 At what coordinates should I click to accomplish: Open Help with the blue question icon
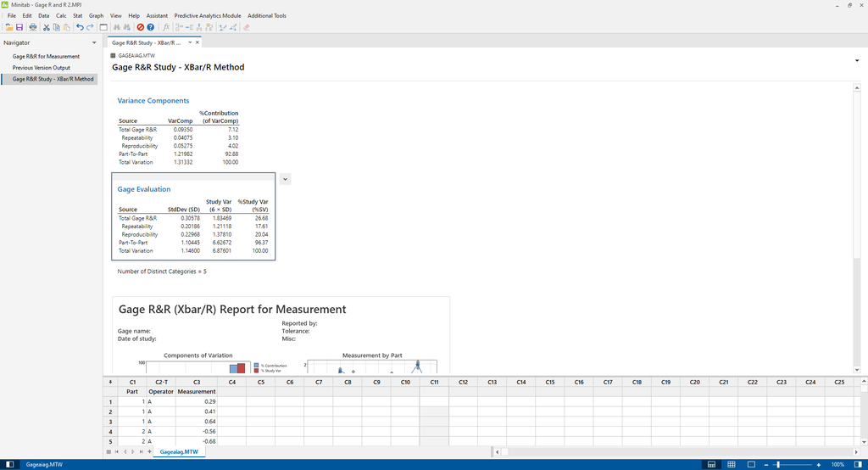click(151, 27)
